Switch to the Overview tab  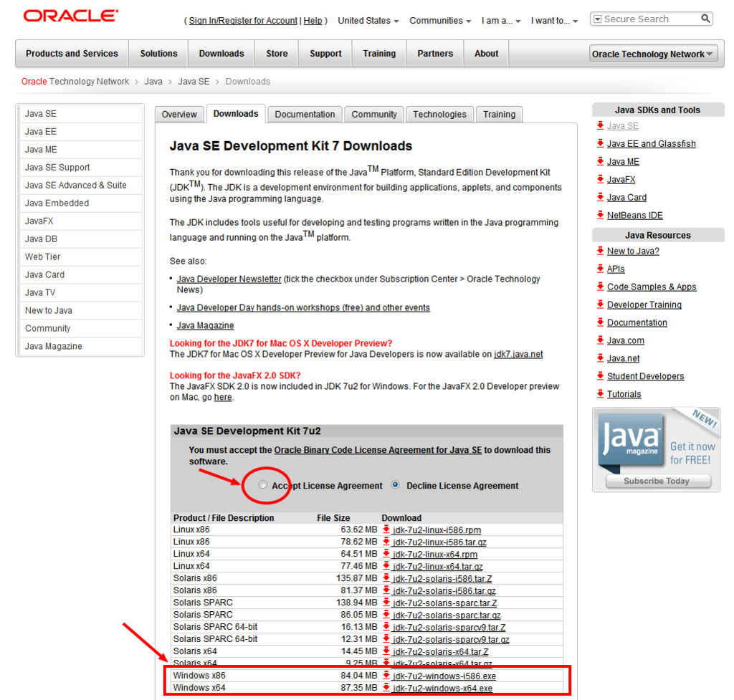coord(179,114)
